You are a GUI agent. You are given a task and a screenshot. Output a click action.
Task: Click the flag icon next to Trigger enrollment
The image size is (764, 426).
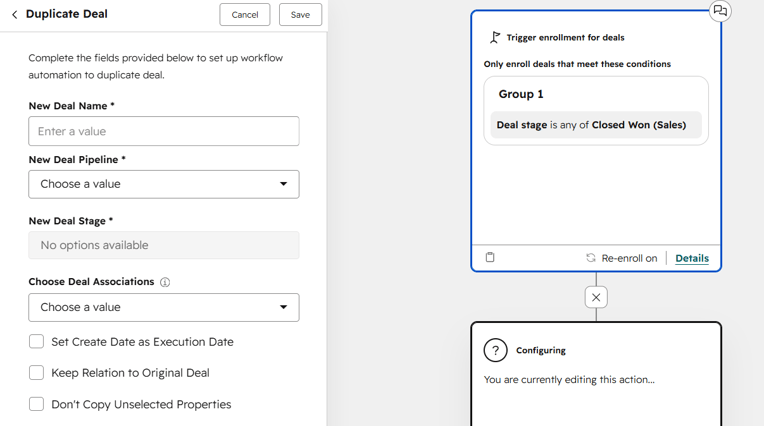click(495, 38)
